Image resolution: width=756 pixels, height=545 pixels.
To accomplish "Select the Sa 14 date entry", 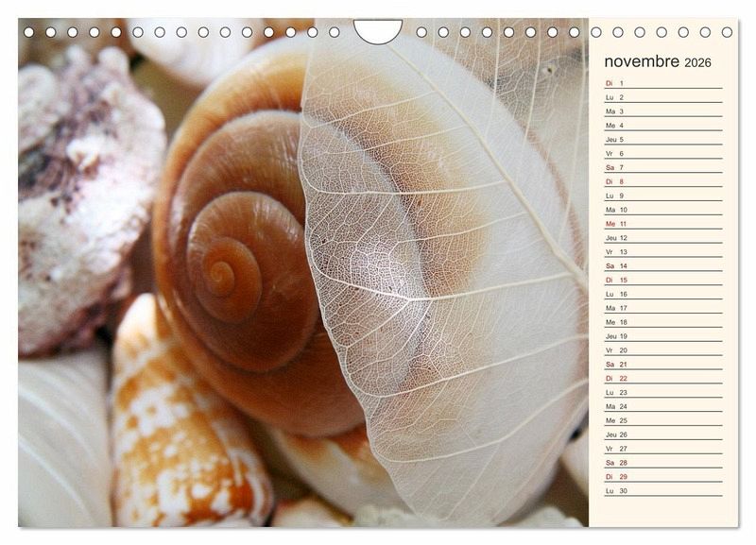I will coord(662,266).
